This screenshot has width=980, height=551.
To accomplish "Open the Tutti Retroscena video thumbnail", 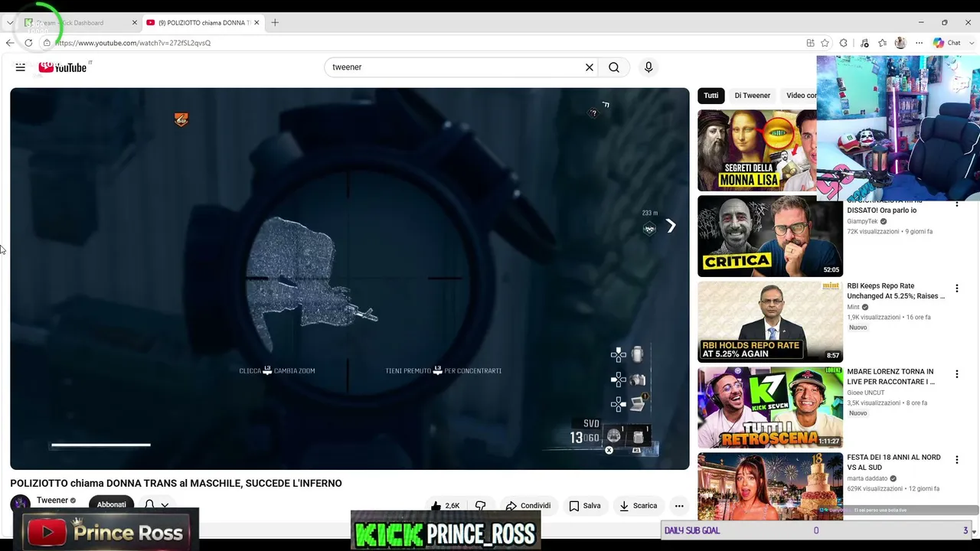I will point(770,408).
